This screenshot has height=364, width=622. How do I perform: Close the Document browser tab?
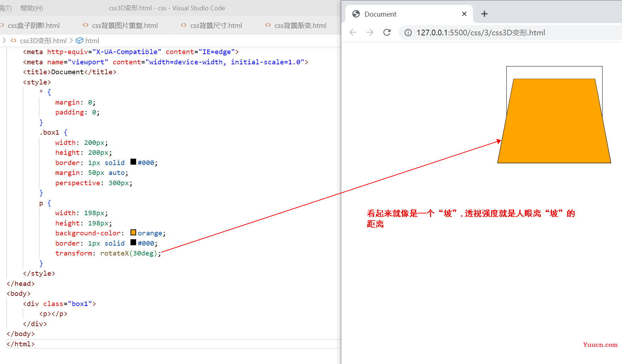(464, 14)
